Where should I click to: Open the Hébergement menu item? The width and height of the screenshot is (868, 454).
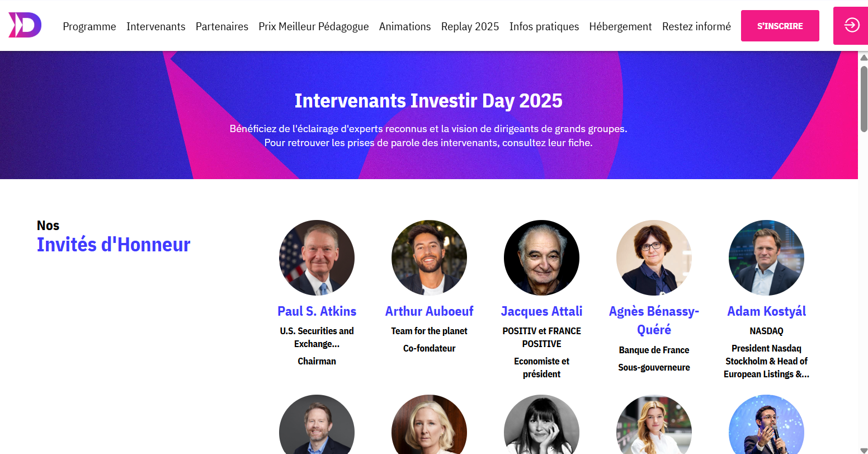(x=620, y=26)
